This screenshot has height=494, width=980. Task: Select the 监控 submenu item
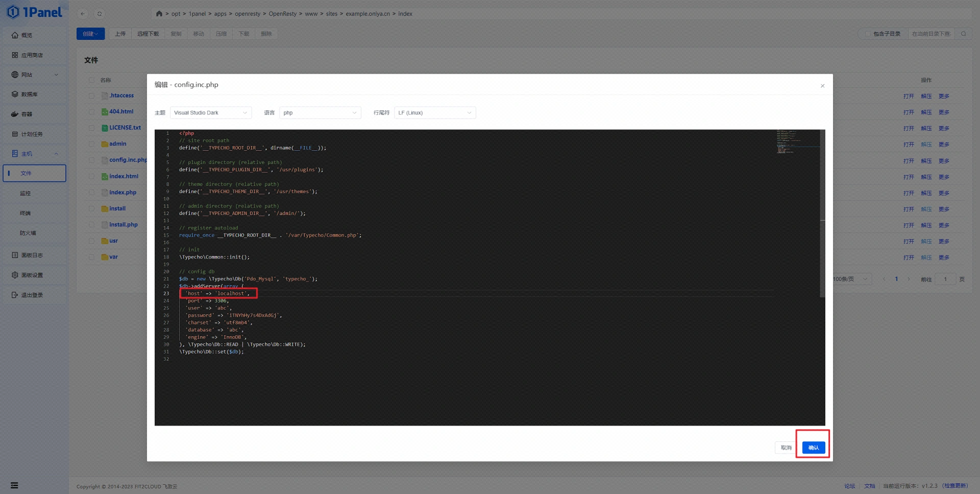[34, 193]
